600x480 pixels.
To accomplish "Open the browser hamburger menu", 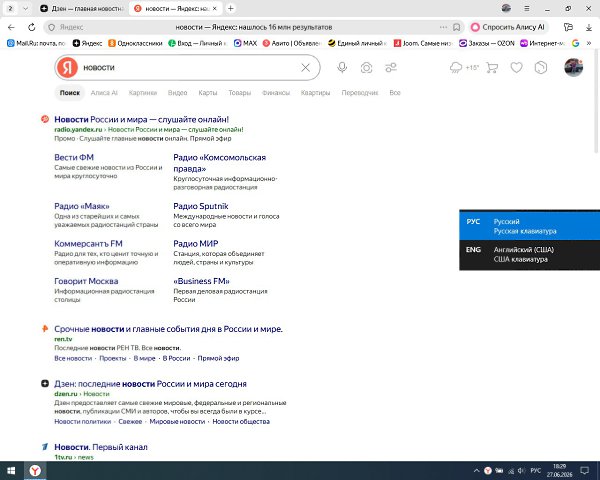I will click(x=527, y=8).
